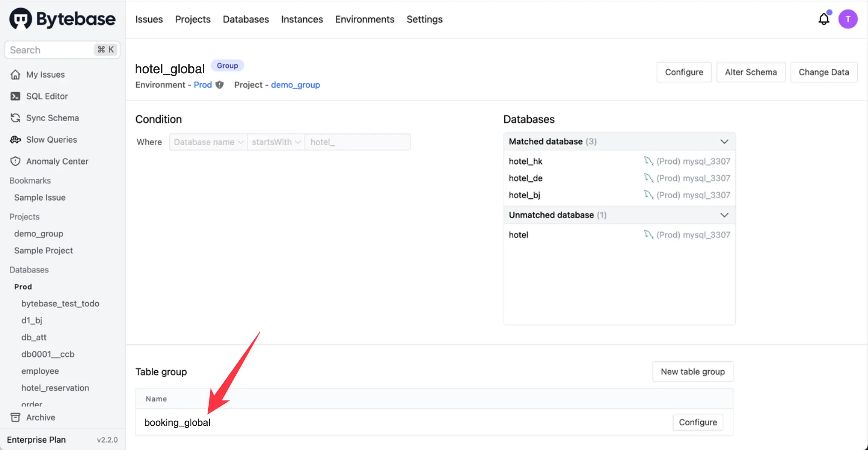Open the demo_group project link

295,85
